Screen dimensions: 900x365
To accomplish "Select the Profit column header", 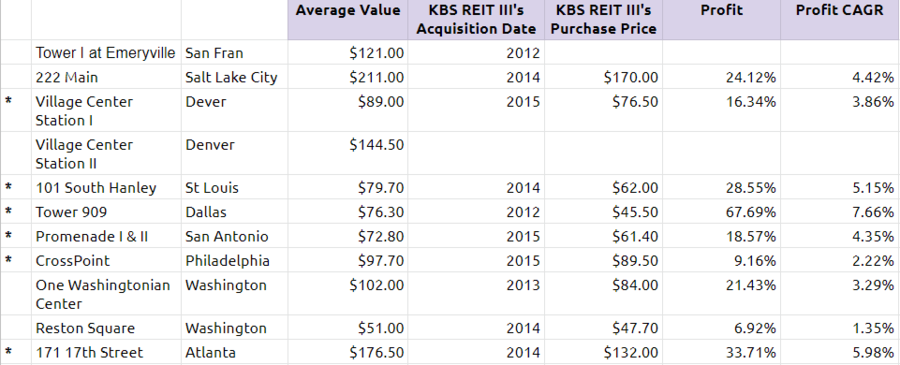I will pyautogui.click(x=721, y=20).
